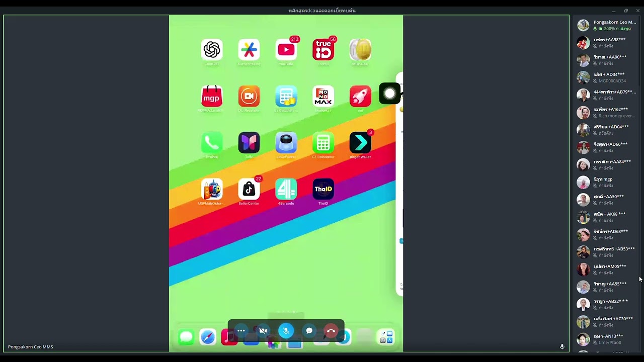The image size is (644, 362).
Task: Tap the AssistiveTouch floating button
Action: tap(389, 94)
